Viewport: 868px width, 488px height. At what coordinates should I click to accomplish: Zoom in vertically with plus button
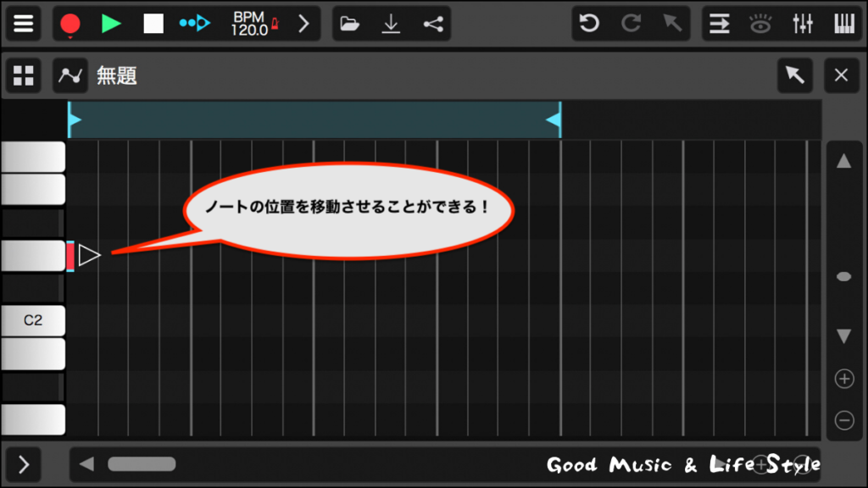pyautogui.click(x=844, y=379)
